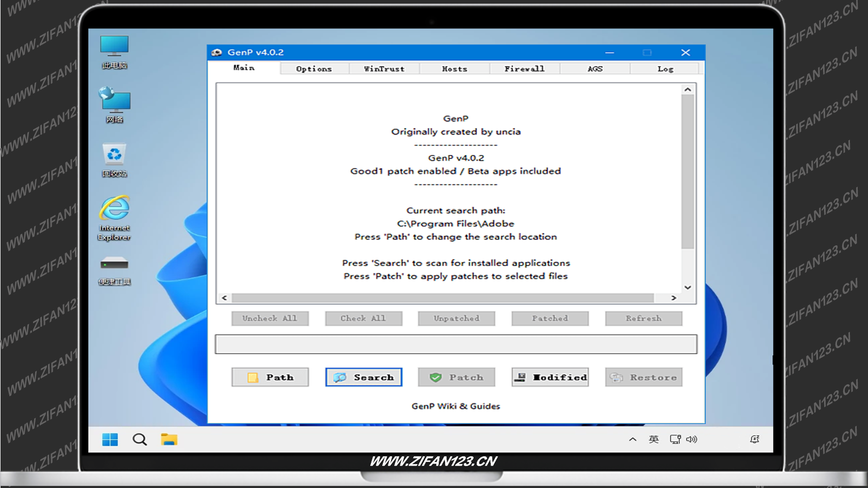The image size is (868, 488).
Task: Click the Patched filter button
Action: tap(550, 318)
